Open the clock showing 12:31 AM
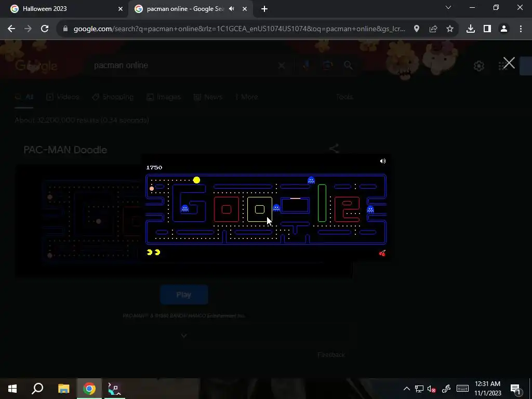Screen dimensions: 532x399 [487, 389]
